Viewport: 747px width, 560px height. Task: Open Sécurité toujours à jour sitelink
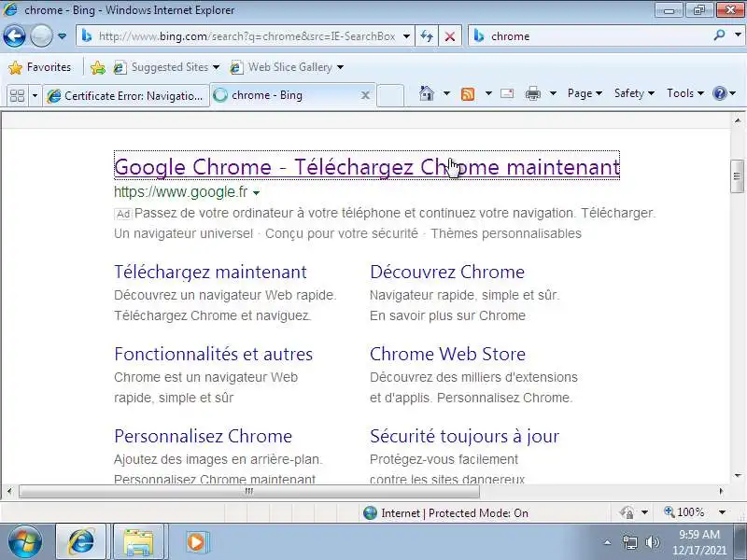464,436
